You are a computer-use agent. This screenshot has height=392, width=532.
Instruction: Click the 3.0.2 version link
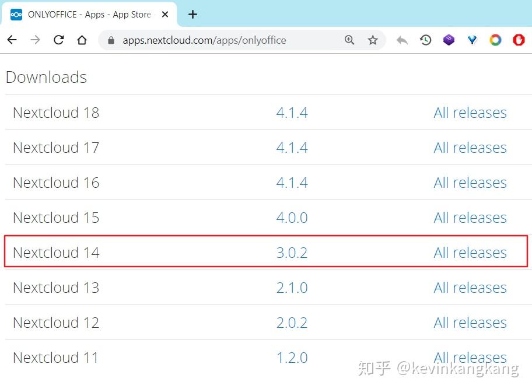coord(292,252)
